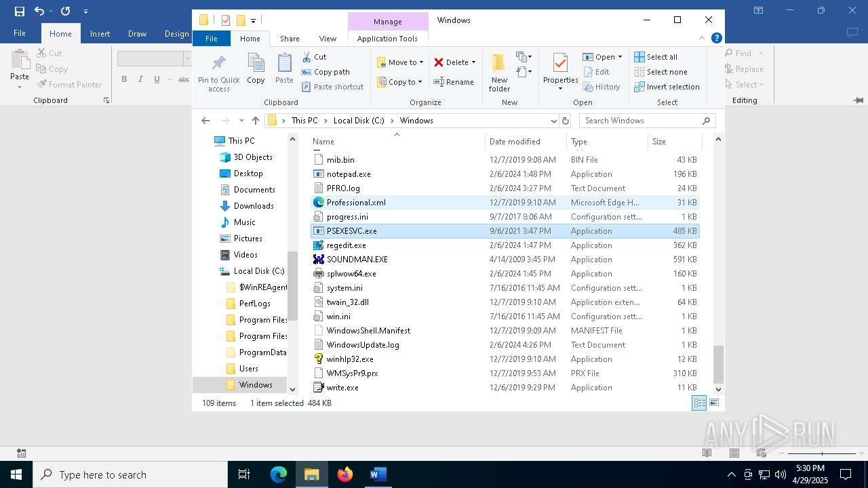Toggle Bold in Word ribbon
The image size is (868, 488).
[x=124, y=79]
